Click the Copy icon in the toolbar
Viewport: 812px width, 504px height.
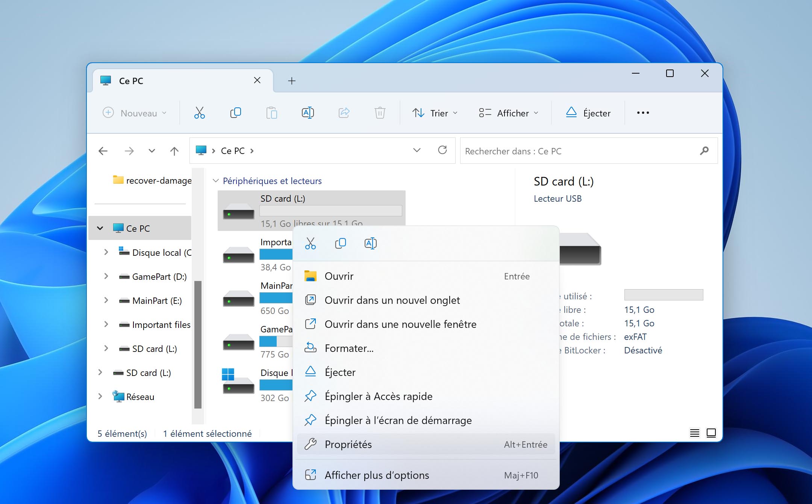[x=235, y=113]
